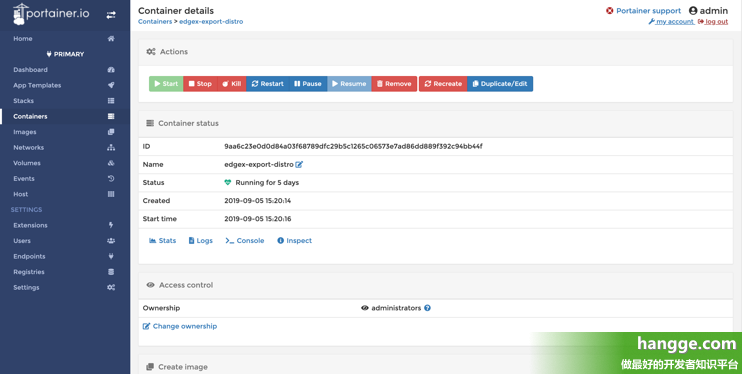
Task: Kill the container
Action: tap(232, 84)
